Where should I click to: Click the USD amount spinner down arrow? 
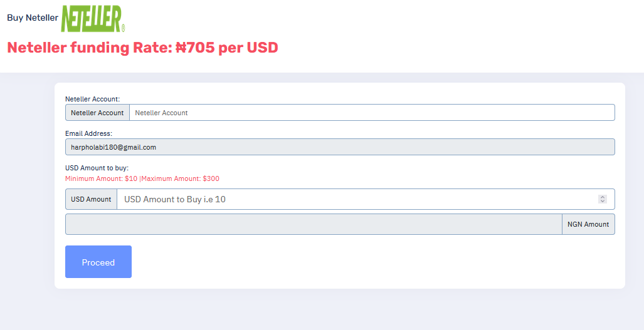click(603, 201)
